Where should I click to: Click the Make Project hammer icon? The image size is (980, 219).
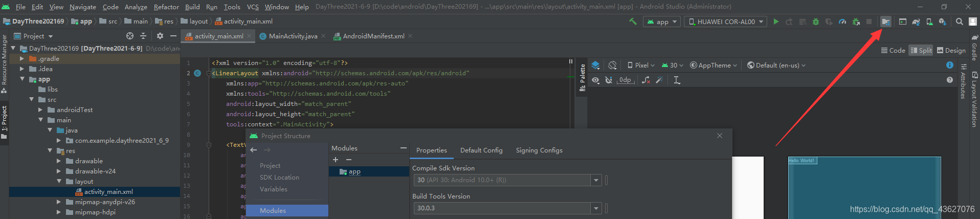633,21
